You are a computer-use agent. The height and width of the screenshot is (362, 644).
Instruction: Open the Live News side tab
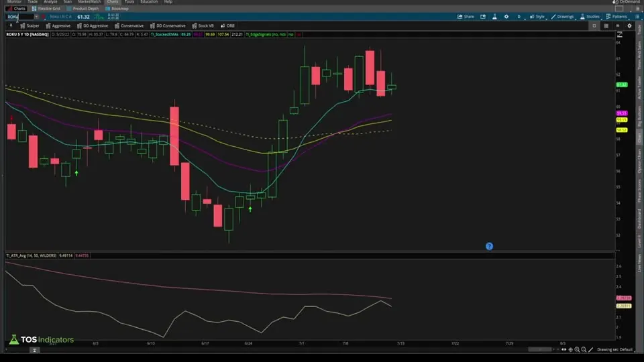coord(639,263)
